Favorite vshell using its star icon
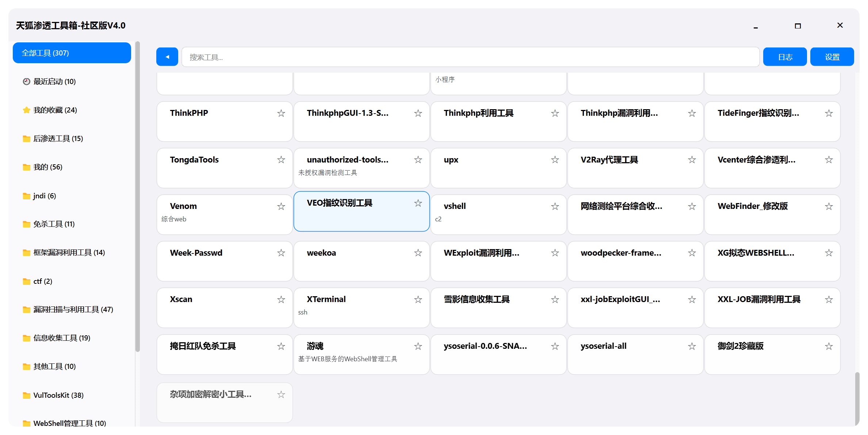This screenshot has height=435, width=868. [x=555, y=206]
